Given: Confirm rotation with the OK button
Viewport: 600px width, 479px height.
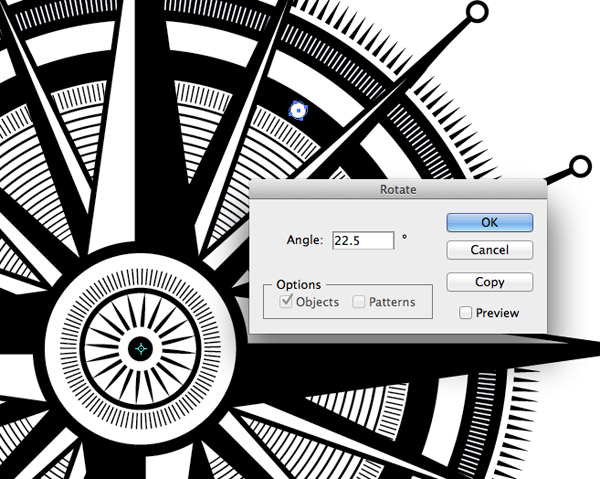Looking at the screenshot, I should [x=489, y=222].
